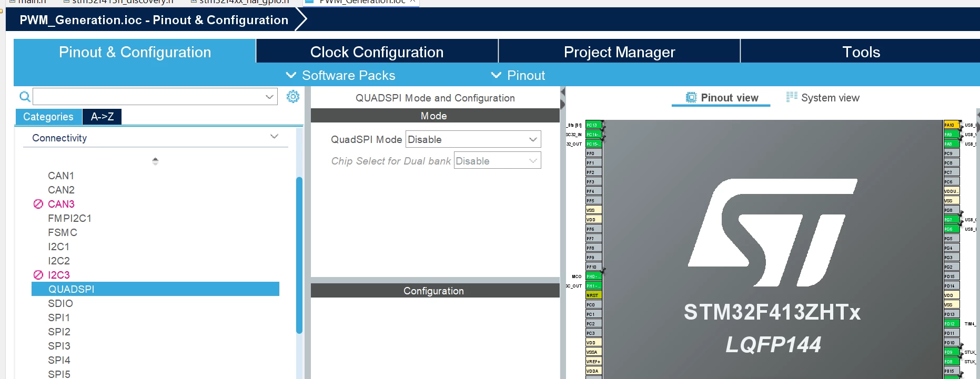This screenshot has height=379, width=980.
Task: Select Pinout & Configuration tab
Action: [x=135, y=52]
